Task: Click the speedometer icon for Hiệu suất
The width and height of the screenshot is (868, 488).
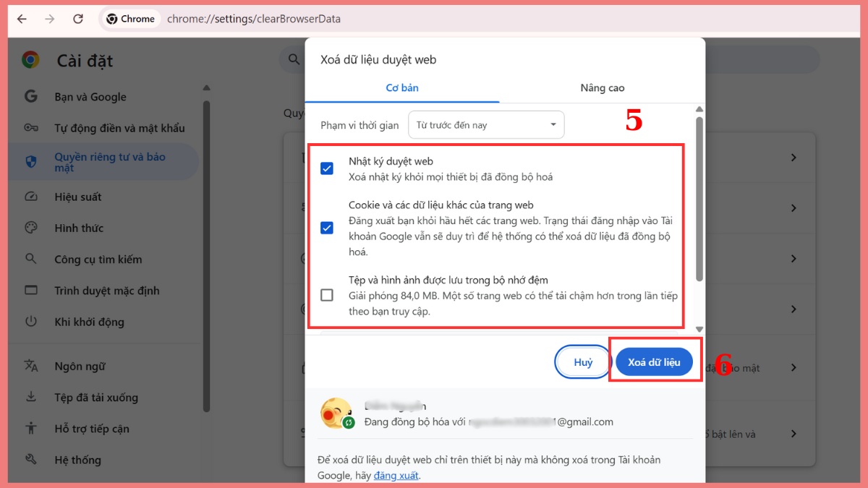Action: pyautogui.click(x=30, y=197)
